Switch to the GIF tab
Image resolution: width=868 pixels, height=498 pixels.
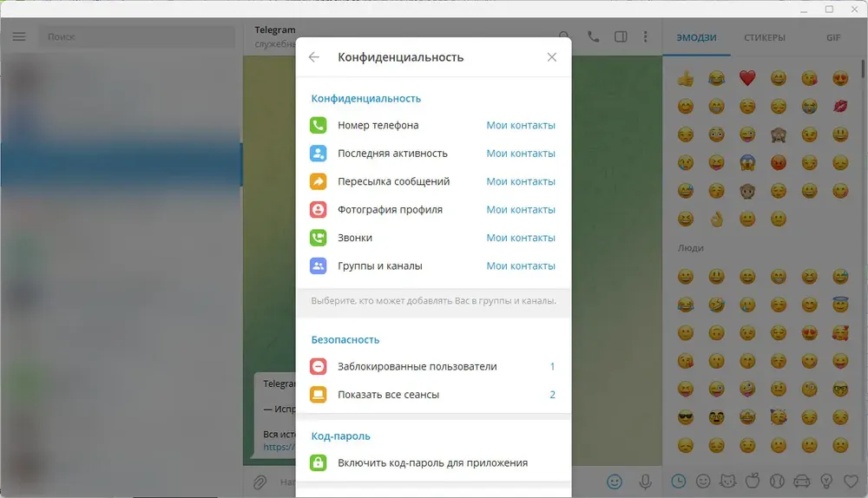(833, 37)
